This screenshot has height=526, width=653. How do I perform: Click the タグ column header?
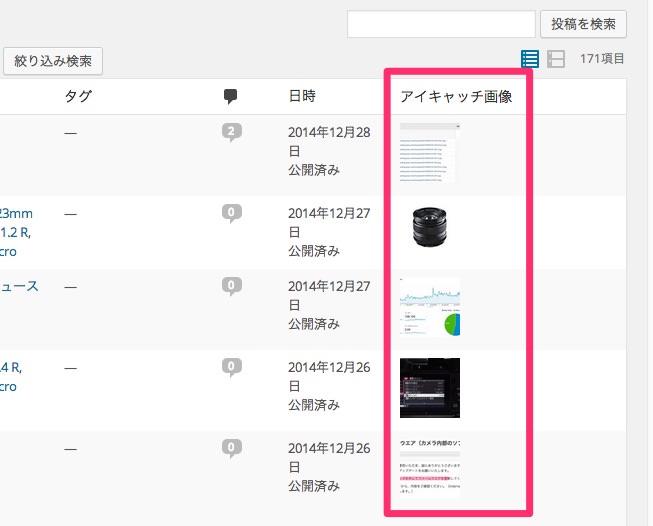pyautogui.click(x=78, y=96)
